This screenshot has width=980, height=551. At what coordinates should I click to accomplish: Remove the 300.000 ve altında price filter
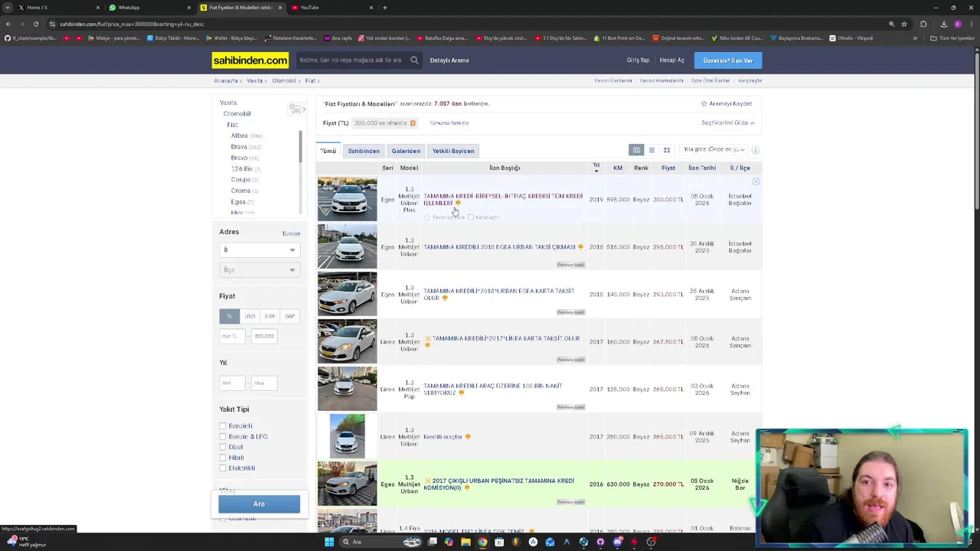pos(413,123)
